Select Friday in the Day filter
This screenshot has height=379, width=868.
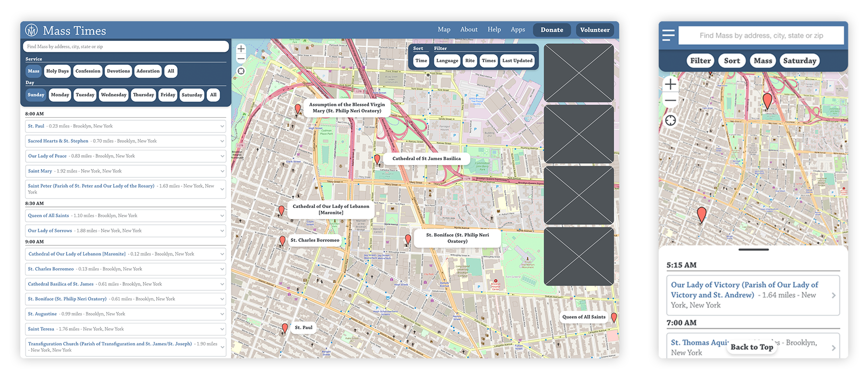168,95
